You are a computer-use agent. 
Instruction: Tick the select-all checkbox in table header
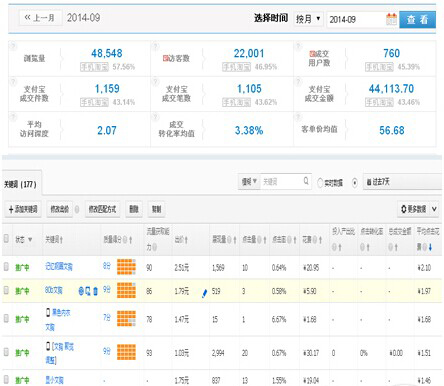6,239
